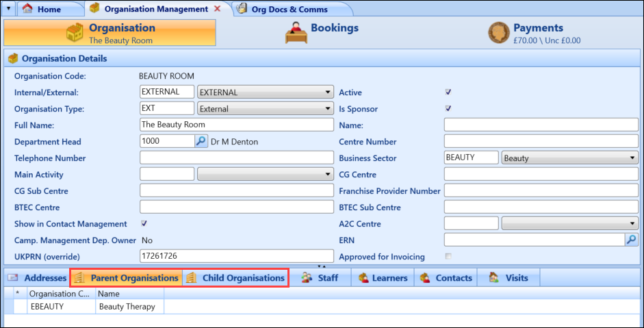The height and width of the screenshot is (328, 644).
Task: Click the CG Centre input field
Action: pyautogui.click(x=541, y=174)
